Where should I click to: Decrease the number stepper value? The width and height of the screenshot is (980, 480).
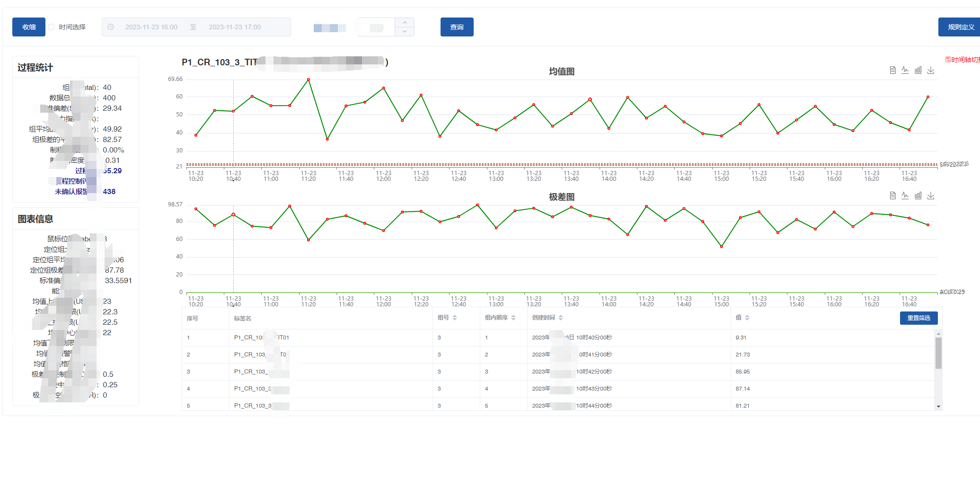pyautogui.click(x=405, y=32)
